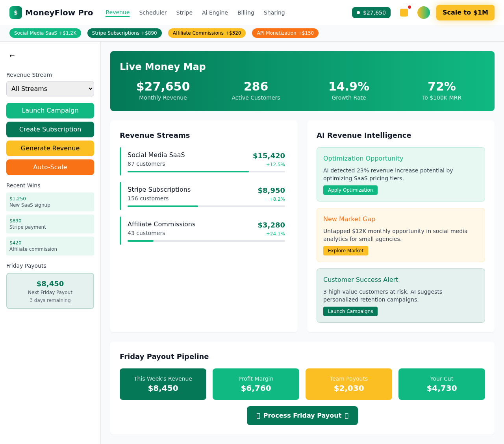Click the Generate Revenue button

[x=50, y=148]
